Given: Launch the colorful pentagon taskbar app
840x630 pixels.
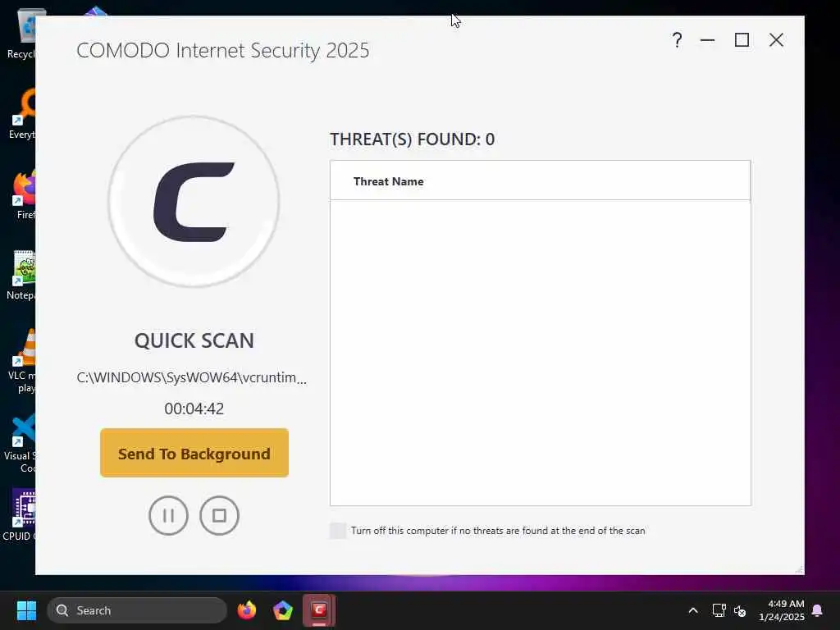Looking at the screenshot, I should [283, 610].
